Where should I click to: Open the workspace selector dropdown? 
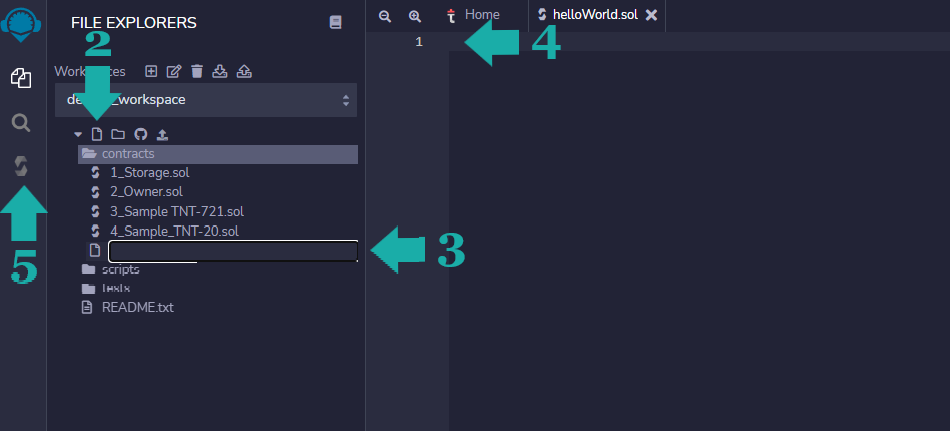pyautogui.click(x=205, y=100)
